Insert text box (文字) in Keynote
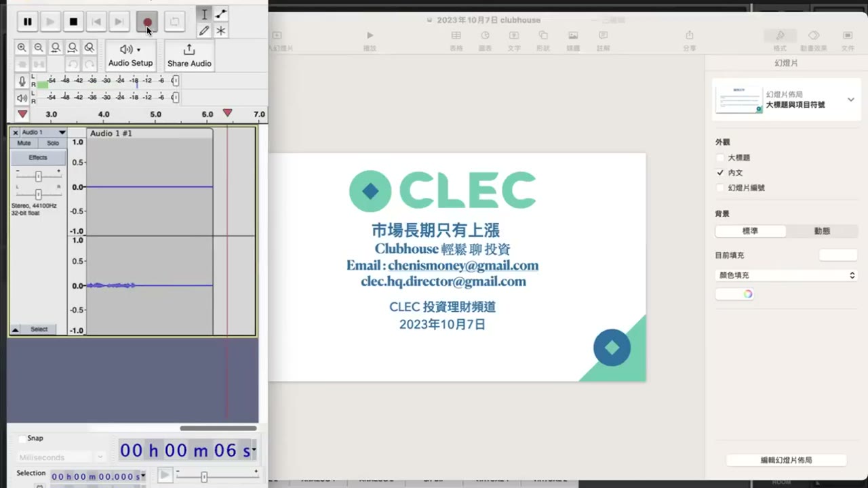Viewport: 868px width, 488px height. coord(514,40)
